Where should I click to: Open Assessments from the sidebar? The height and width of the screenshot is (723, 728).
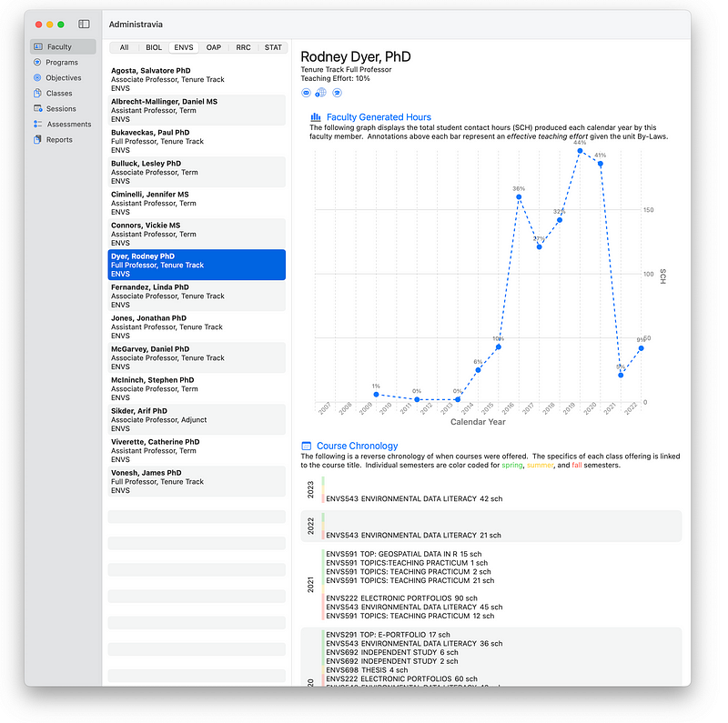point(68,125)
